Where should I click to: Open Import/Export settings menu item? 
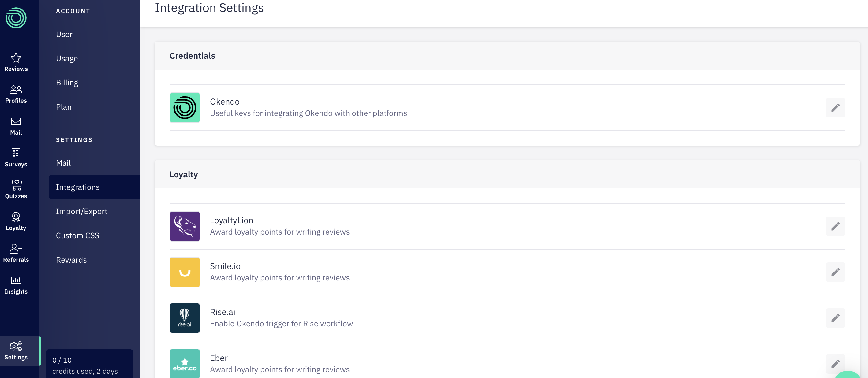click(x=81, y=211)
